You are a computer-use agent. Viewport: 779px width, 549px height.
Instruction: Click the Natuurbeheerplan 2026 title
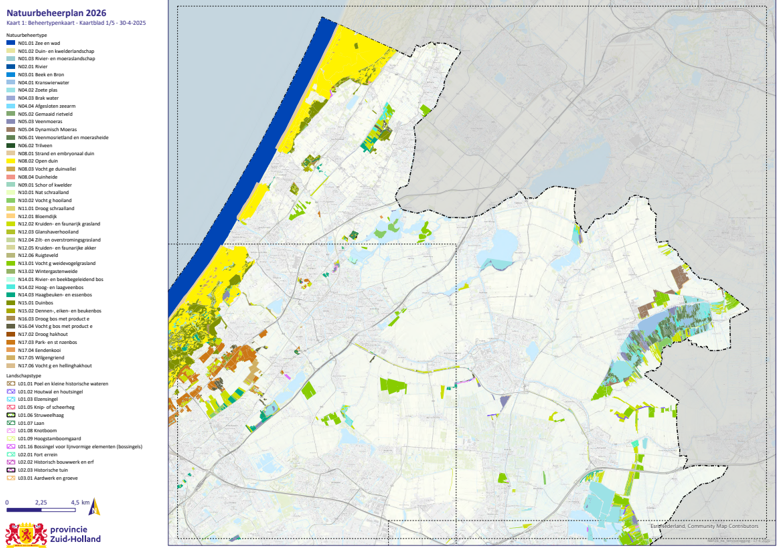click(x=52, y=11)
